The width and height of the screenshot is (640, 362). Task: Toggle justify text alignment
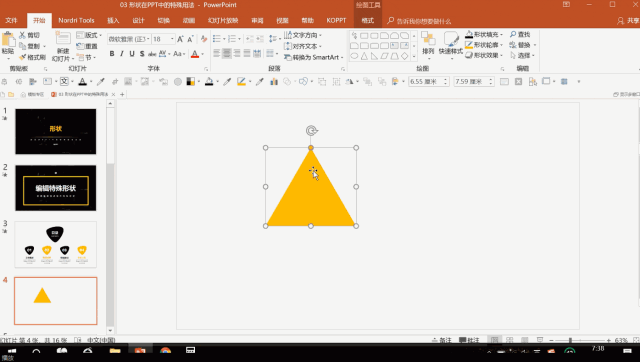(x=247, y=53)
